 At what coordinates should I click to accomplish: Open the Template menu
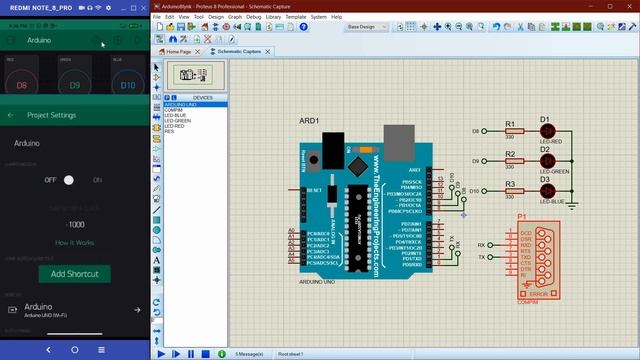pyautogui.click(x=296, y=17)
